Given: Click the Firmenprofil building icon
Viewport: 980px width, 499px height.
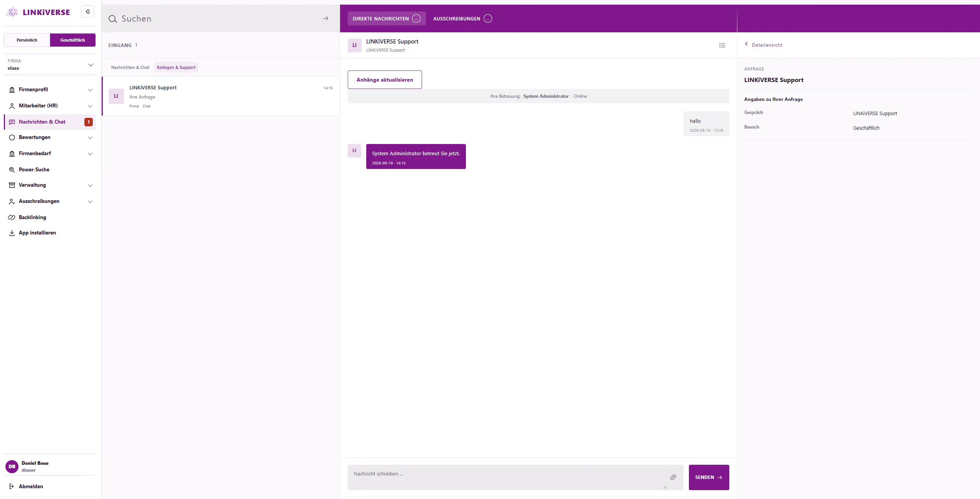Looking at the screenshot, I should click(x=12, y=90).
